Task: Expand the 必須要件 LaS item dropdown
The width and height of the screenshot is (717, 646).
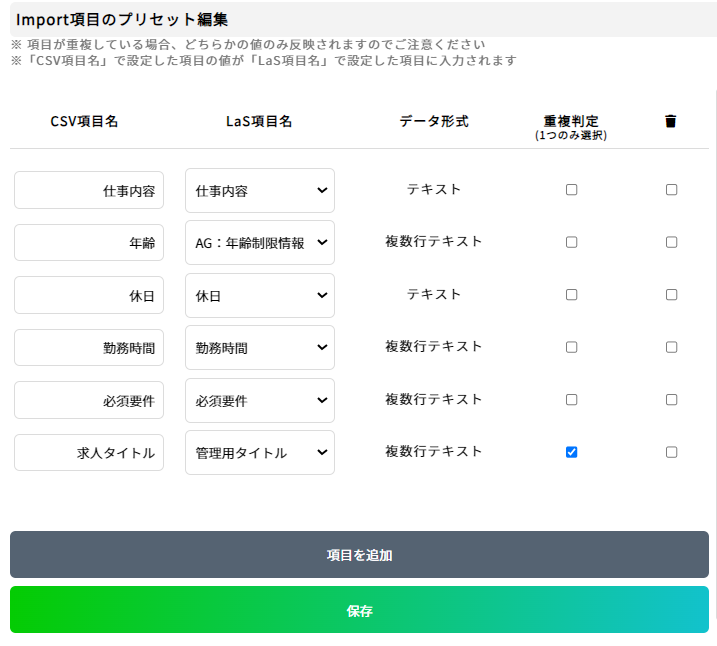Action: [x=260, y=400]
